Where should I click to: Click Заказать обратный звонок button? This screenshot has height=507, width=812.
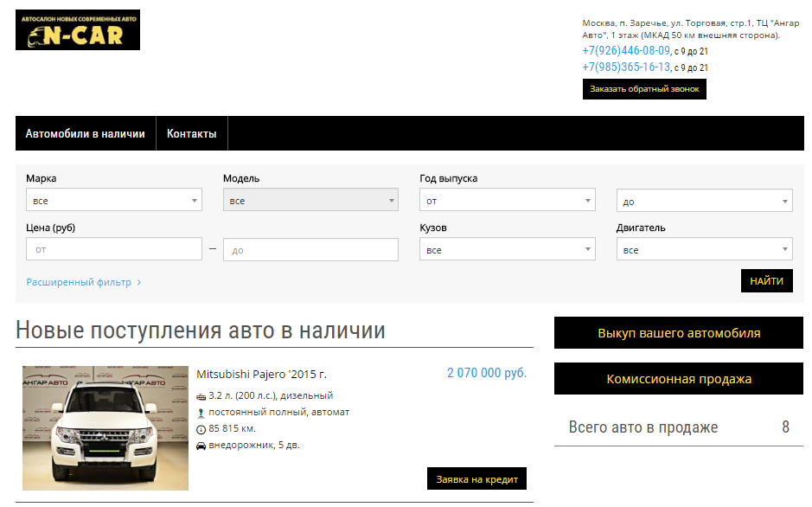(644, 89)
